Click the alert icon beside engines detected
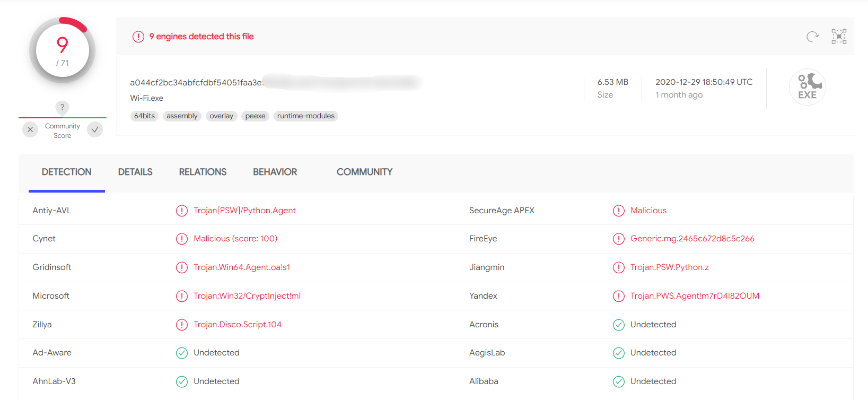The width and height of the screenshot is (868, 400). pos(138,37)
